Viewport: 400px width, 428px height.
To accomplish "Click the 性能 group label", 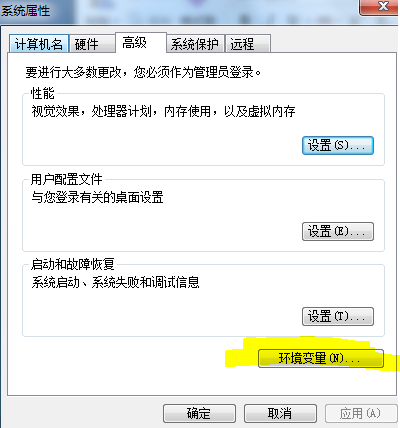I will coord(42,93).
